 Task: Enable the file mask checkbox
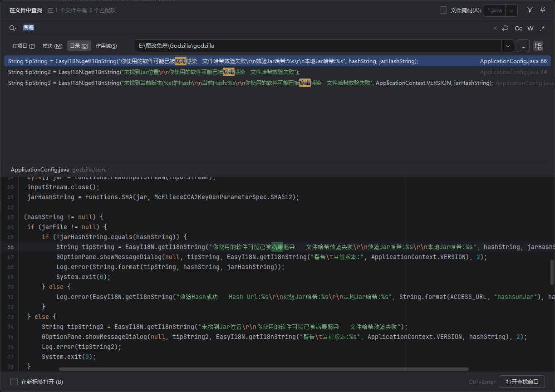point(443,10)
